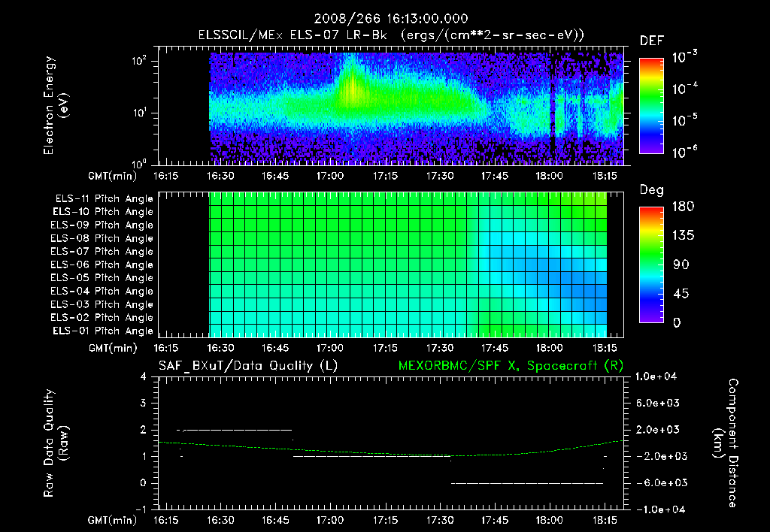Select the ELSSCIL/MEx ELS-07 LR-Bk plot title
Screen dimensions: 770x532
tap(391, 35)
